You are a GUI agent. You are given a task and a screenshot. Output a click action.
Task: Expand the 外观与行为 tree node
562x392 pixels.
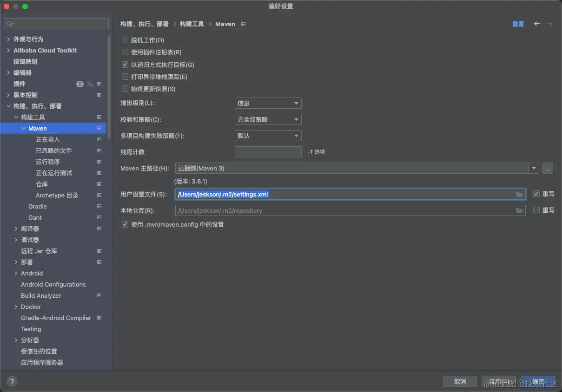tap(8, 39)
